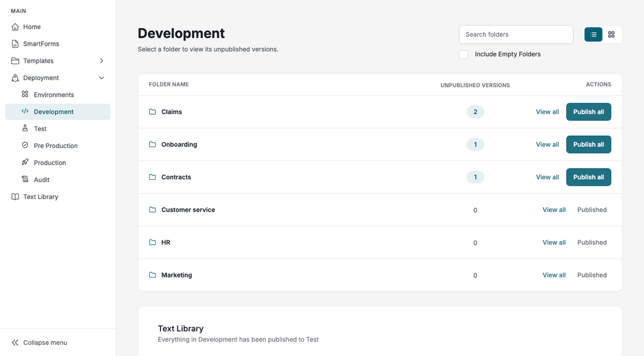Viewport: 644px width, 356px height.
Task: Click the Contracts folder icon
Action: pyautogui.click(x=152, y=177)
